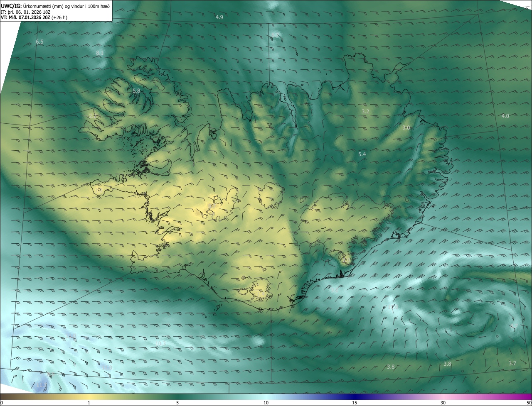Select the 3.0 map value
532x406 pixels.
coord(406,127)
